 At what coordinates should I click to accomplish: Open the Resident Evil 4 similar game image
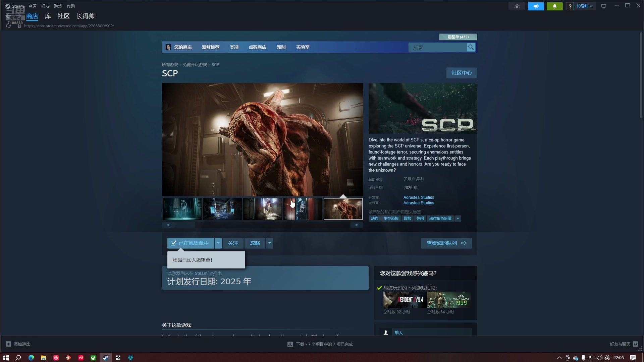(x=405, y=300)
